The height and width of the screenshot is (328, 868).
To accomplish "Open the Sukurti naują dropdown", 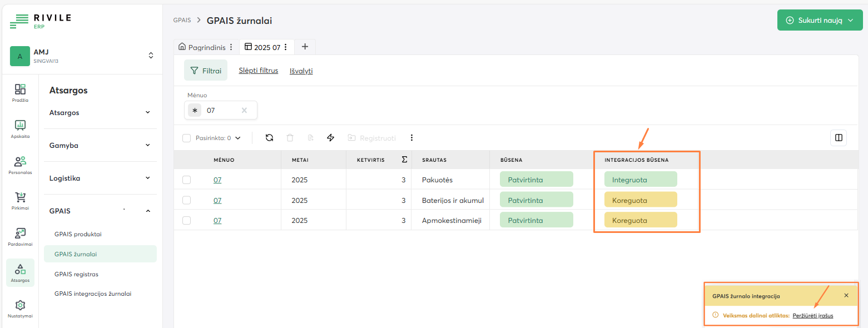I will pos(820,20).
